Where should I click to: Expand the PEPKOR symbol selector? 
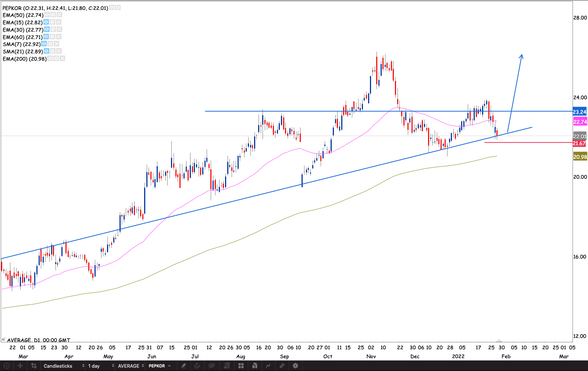160,366
